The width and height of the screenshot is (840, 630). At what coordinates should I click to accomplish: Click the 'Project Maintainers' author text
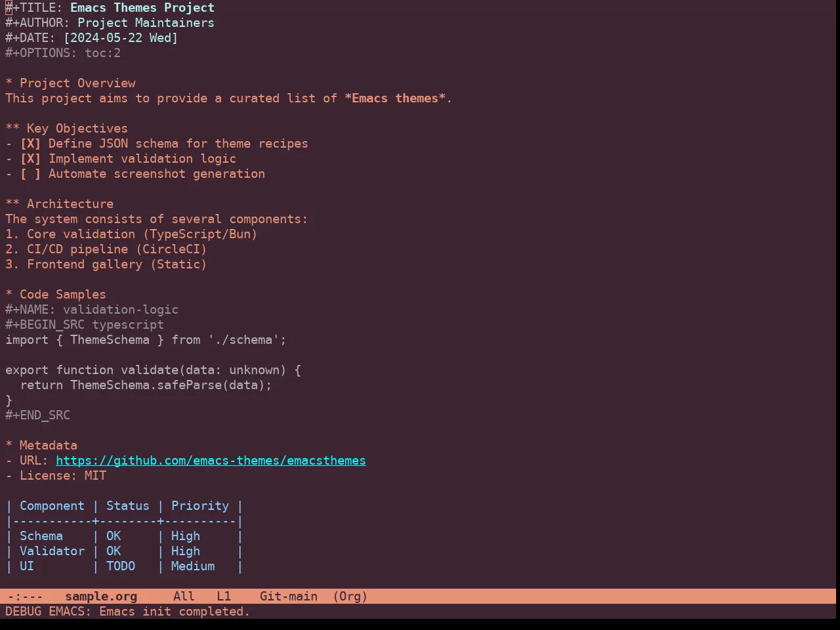(146, 23)
